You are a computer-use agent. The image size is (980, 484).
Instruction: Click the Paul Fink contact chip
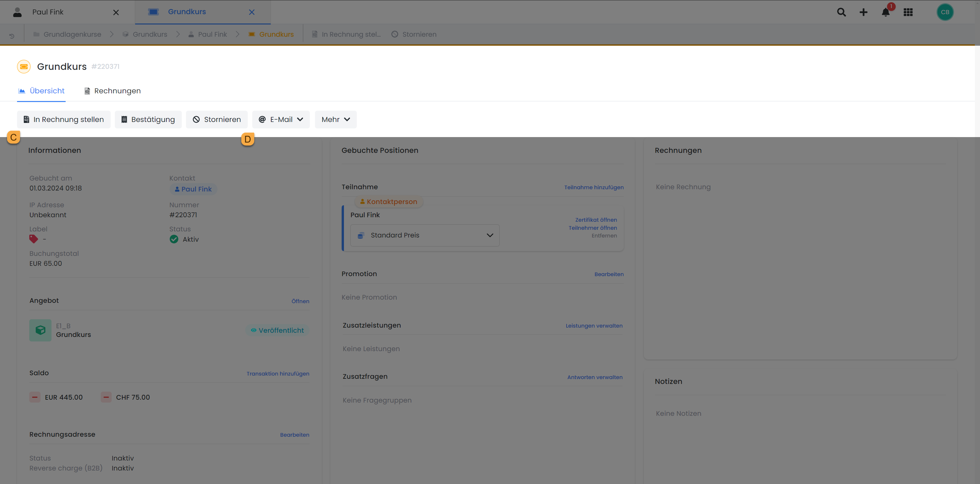click(193, 189)
